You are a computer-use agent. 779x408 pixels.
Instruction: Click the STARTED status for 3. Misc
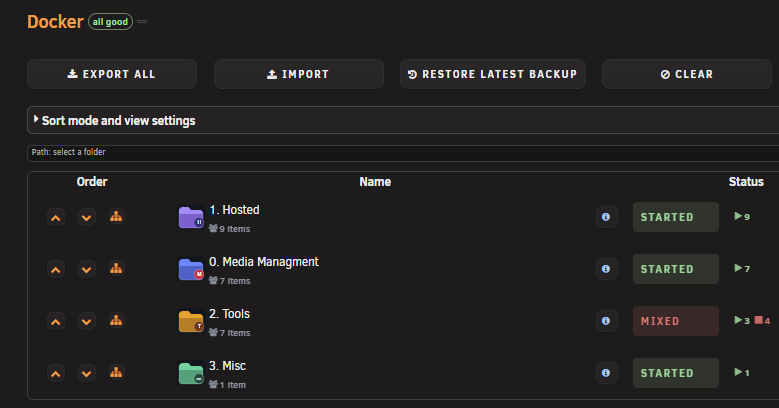tap(676, 373)
